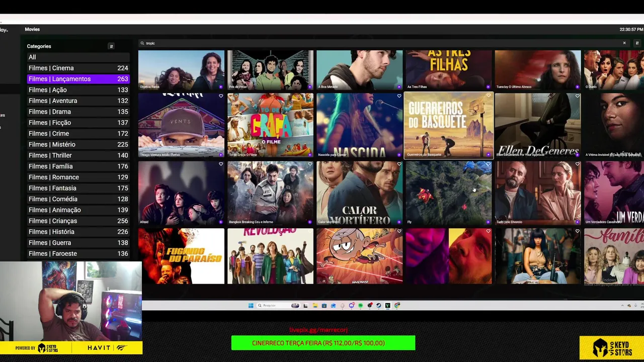Open Filmes | Romance category
The image size is (644, 362).
pos(78,177)
